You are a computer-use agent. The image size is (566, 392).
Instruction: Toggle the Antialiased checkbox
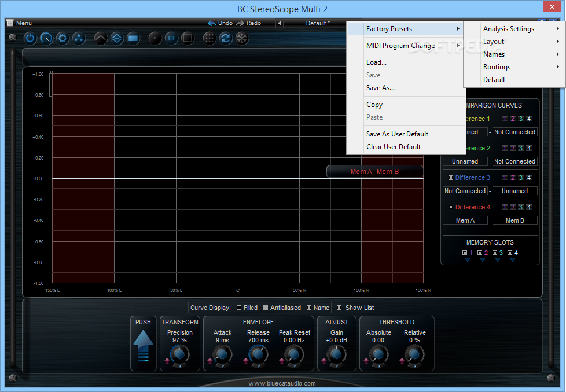coord(266,308)
